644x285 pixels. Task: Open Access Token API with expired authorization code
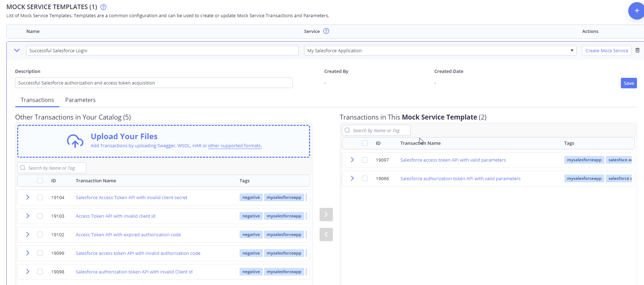[x=128, y=235]
